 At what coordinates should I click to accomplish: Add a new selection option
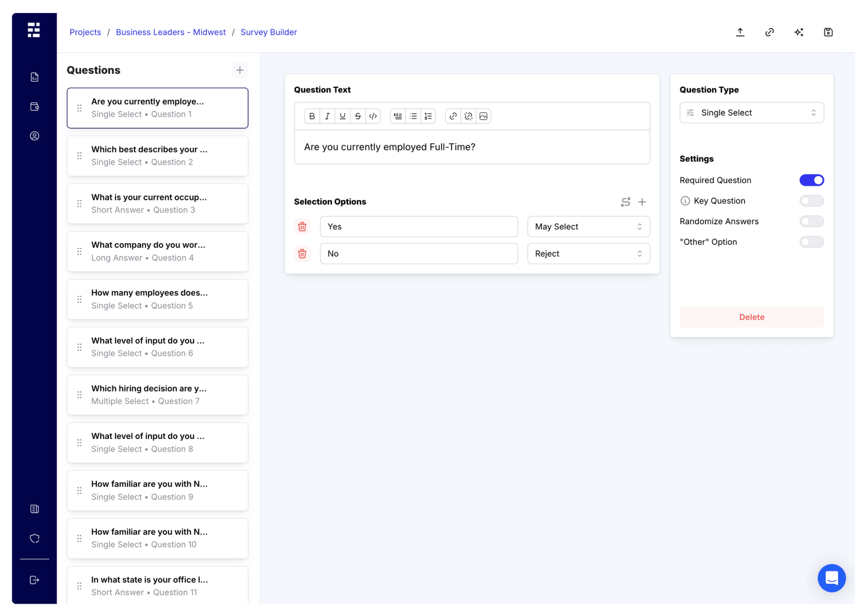(642, 202)
